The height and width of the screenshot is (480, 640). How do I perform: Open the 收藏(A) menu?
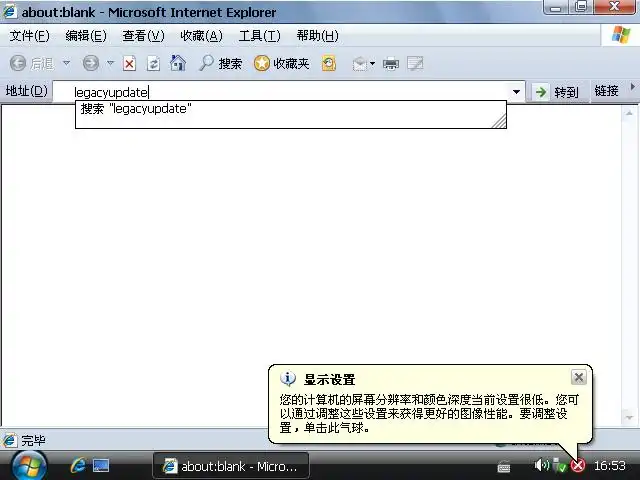201,36
